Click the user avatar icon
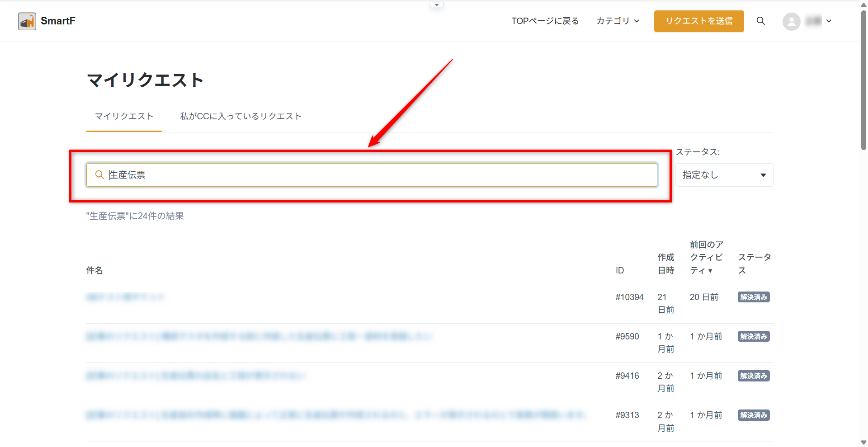This screenshot has height=447, width=868. click(791, 21)
